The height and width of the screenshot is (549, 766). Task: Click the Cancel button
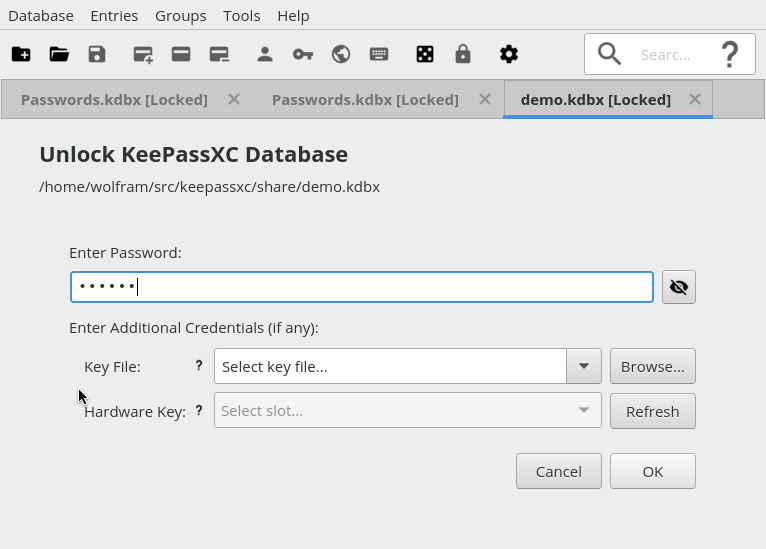point(559,471)
